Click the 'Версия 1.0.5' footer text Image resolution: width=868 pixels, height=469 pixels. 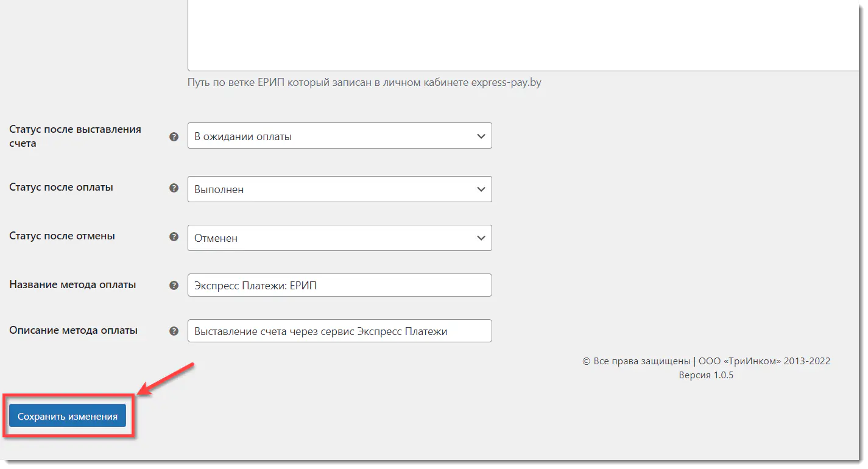[x=706, y=375]
